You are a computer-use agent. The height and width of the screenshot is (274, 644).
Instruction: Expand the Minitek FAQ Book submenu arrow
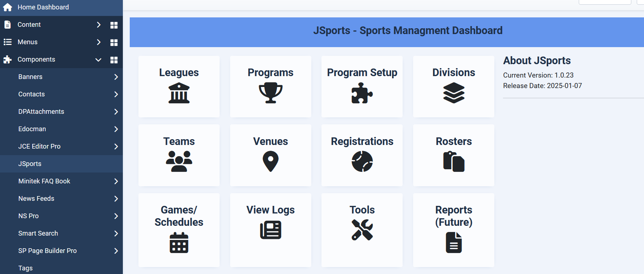pyautogui.click(x=116, y=181)
